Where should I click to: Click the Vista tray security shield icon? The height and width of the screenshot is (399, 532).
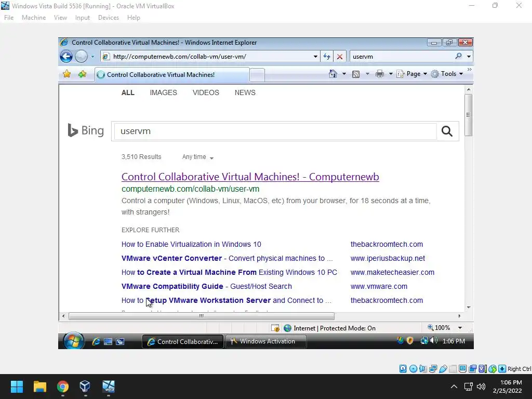tap(410, 341)
